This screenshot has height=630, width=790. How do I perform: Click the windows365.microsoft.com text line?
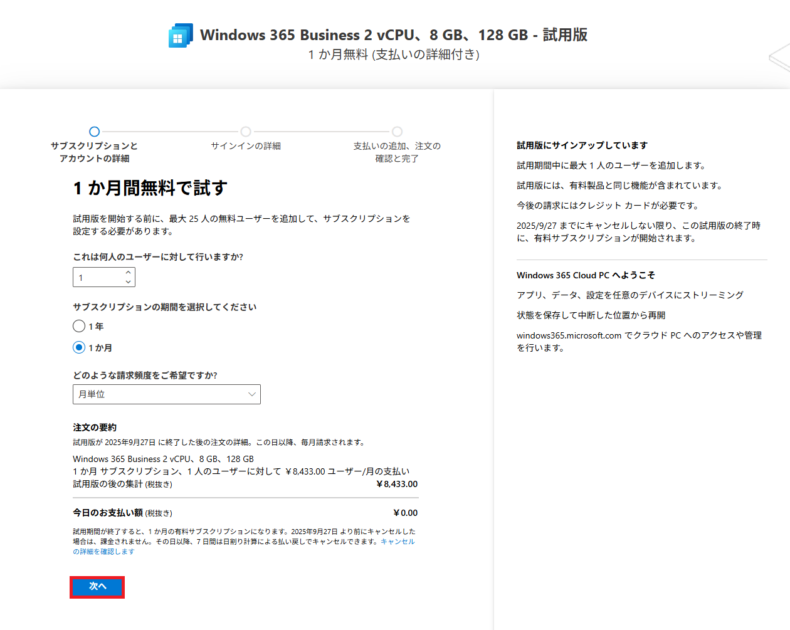[639, 341]
